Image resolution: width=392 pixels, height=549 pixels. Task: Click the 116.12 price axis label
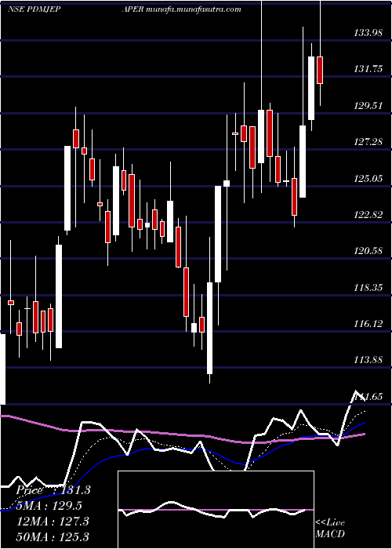(368, 323)
